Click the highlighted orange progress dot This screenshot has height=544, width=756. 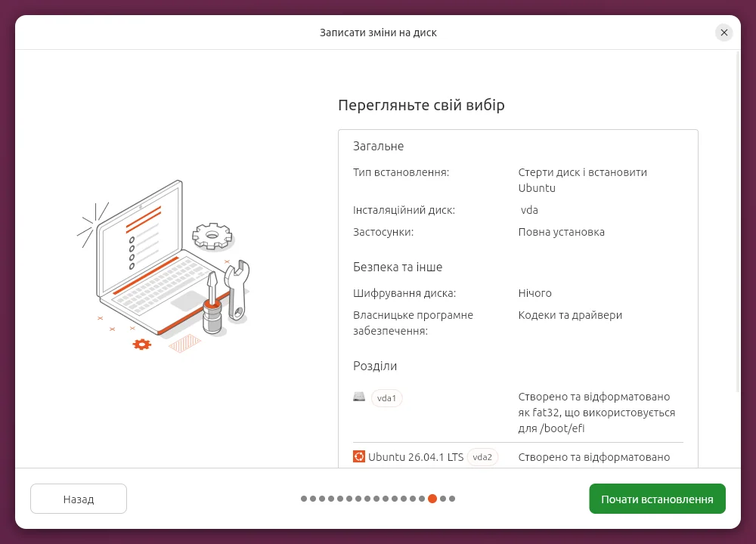(432, 499)
